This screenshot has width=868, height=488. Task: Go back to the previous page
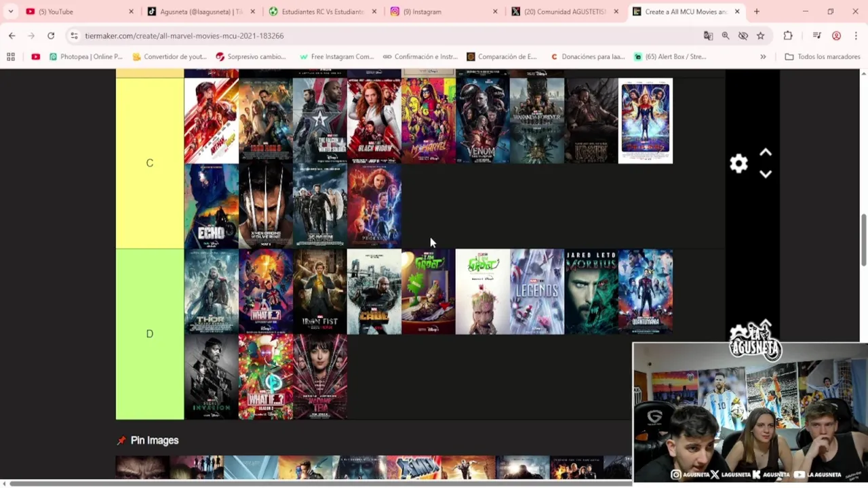[12, 35]
